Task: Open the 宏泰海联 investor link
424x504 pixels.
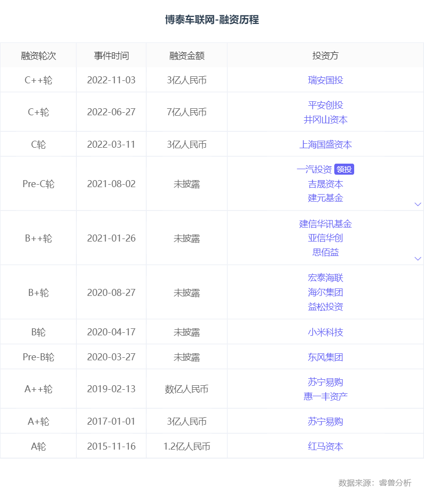Action: pos(325,278)
